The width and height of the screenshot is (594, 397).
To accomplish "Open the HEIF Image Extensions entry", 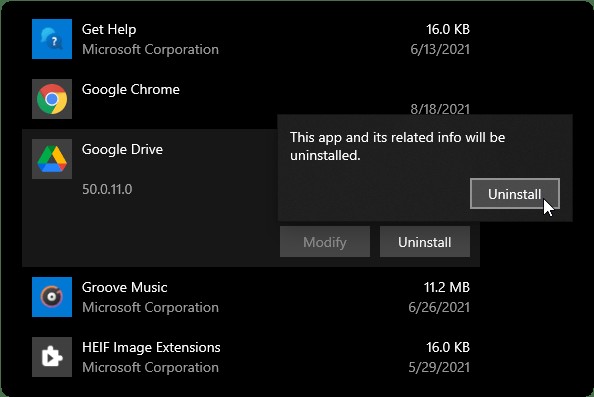I will point(251,357).
